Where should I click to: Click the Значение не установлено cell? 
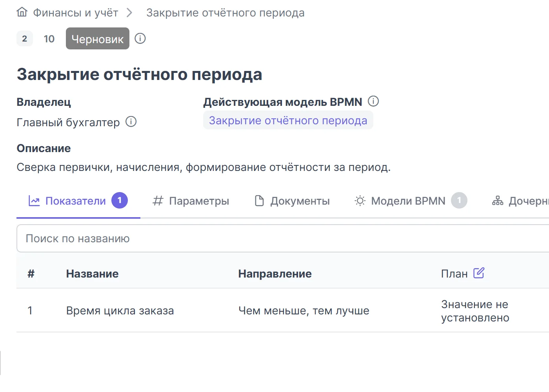[x=475, y=311]
